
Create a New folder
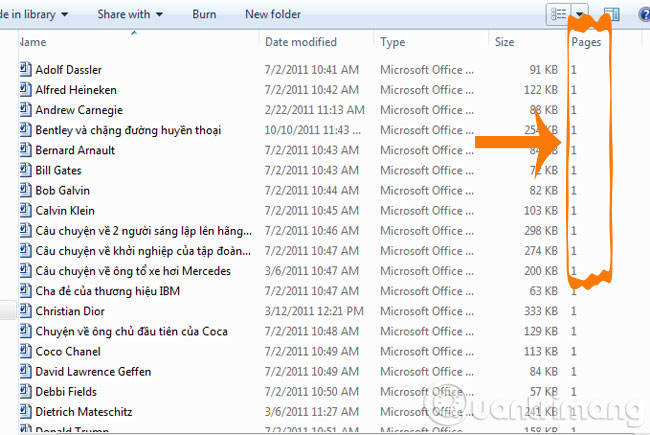[x=273, y=15]
